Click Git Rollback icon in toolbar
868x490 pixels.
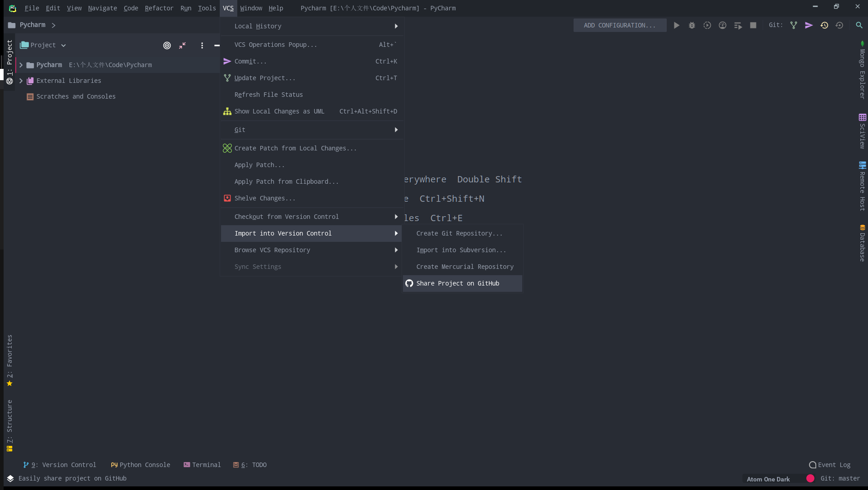click(840, 25)
